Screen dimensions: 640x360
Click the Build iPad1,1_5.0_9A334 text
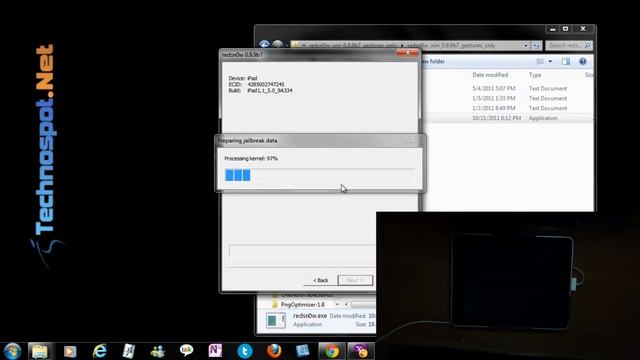point(270,90)
